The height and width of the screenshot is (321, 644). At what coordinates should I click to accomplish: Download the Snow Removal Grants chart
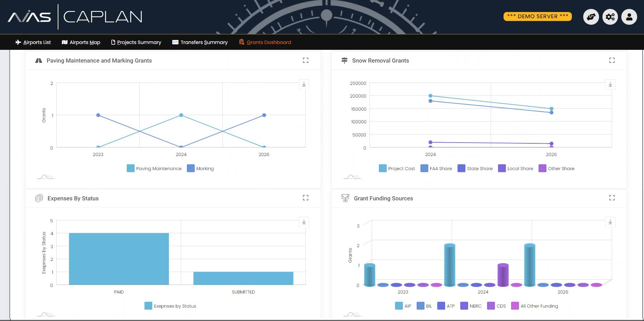pos(610,84)
